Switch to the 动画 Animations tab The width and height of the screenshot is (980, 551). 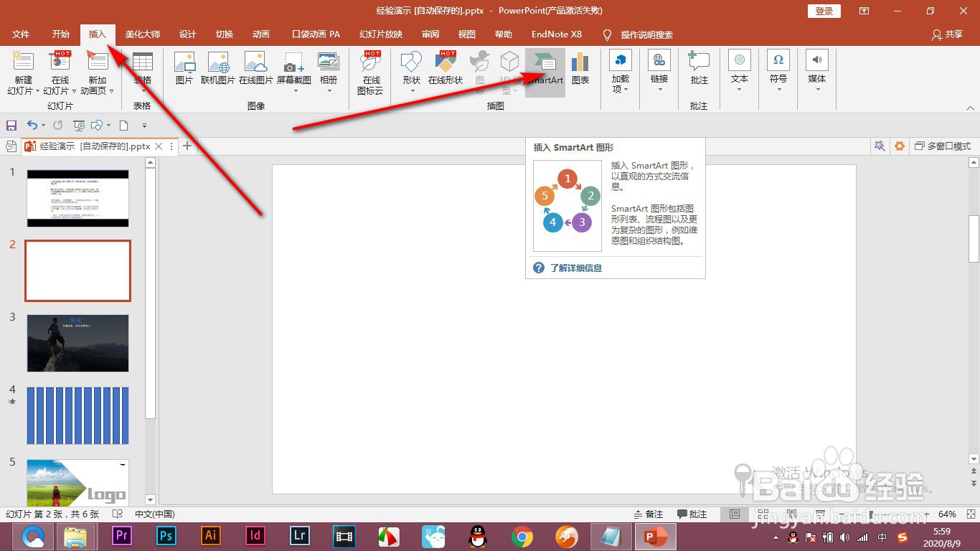pos(261,34)
